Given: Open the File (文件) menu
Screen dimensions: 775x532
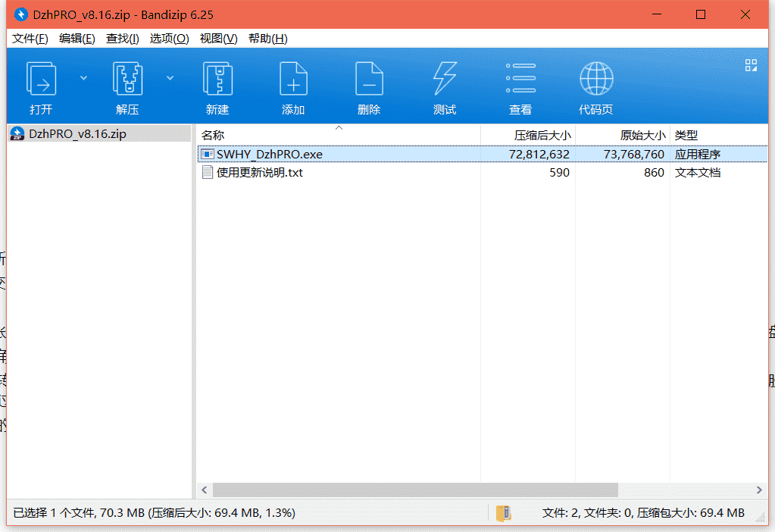Looking at the screenshot, I should click(x=30, y=39).
